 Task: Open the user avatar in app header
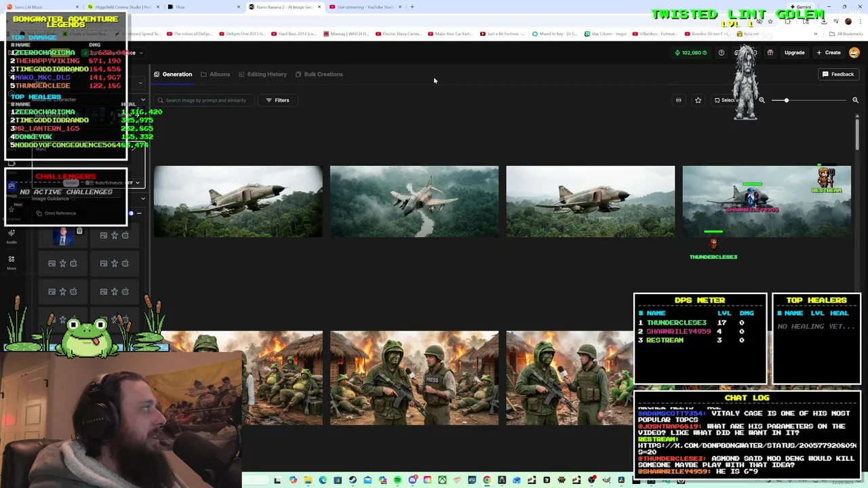coord(854,53)
